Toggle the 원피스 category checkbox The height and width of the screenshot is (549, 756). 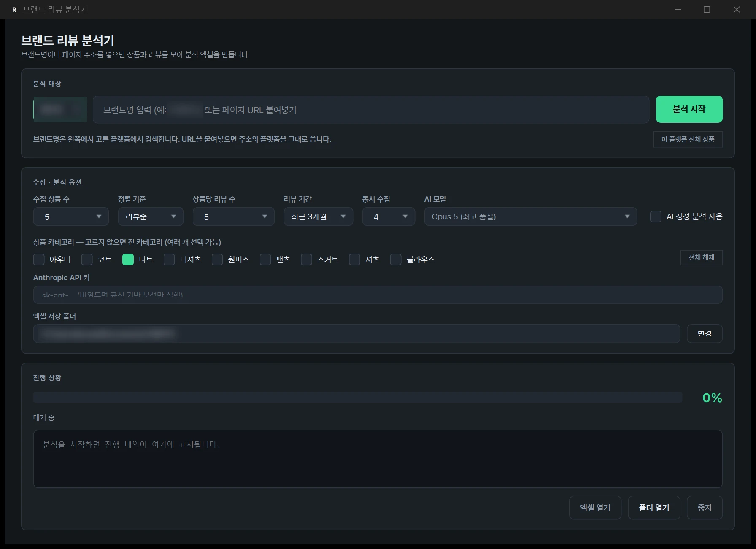[x=217, y=260]
